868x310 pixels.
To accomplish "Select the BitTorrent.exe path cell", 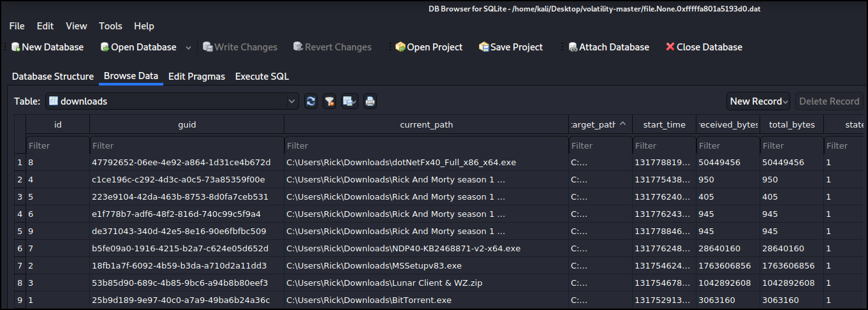I will tap(426, 300).
